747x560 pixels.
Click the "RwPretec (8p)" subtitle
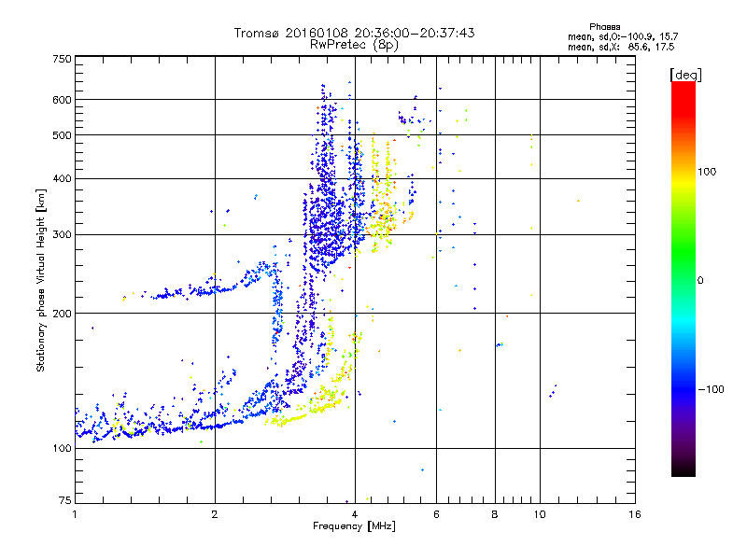click(354, 45)
